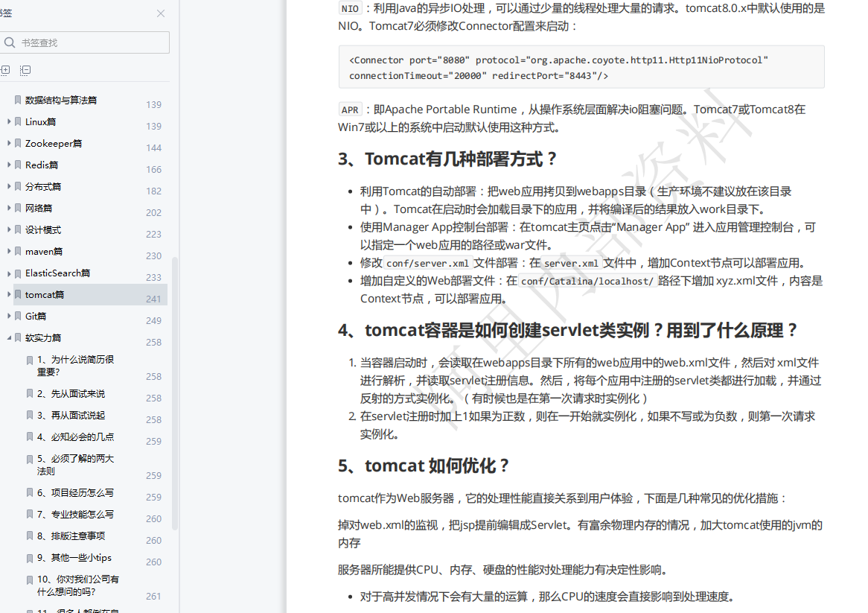Collapse the 软实力篇 section
868x613 pixels.
(8, 337)
